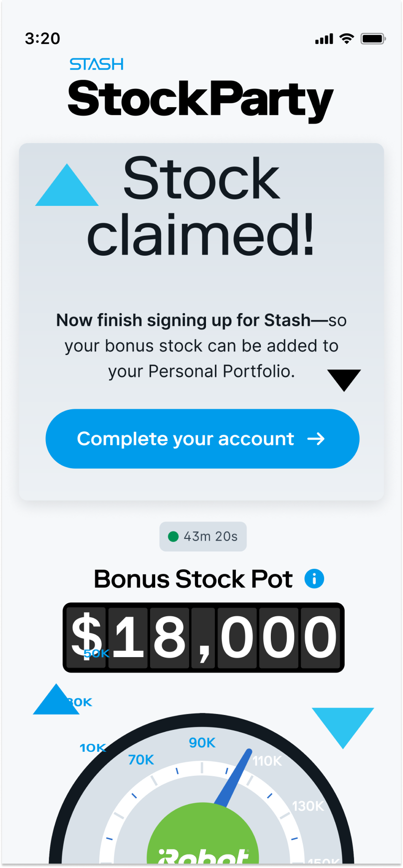This screenshot has width=403, height=868.
Task: Click the battery icon in status bar
Action: (374, 38)
